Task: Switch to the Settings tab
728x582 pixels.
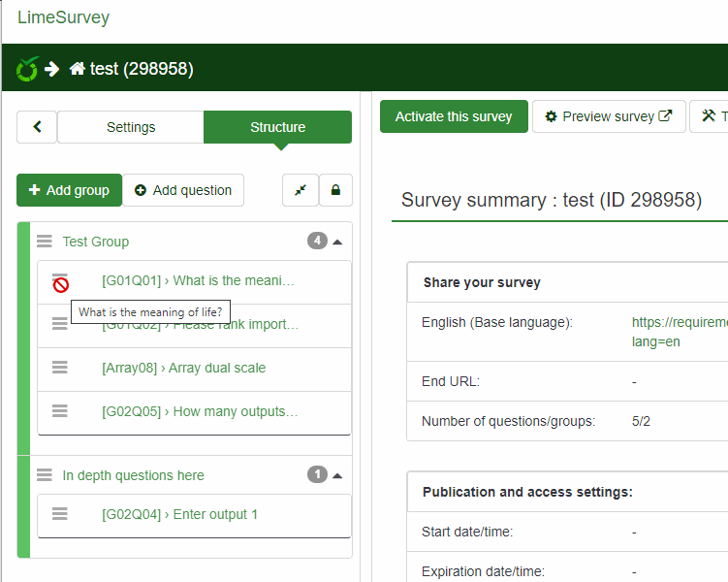Action: tap(131, 127)
